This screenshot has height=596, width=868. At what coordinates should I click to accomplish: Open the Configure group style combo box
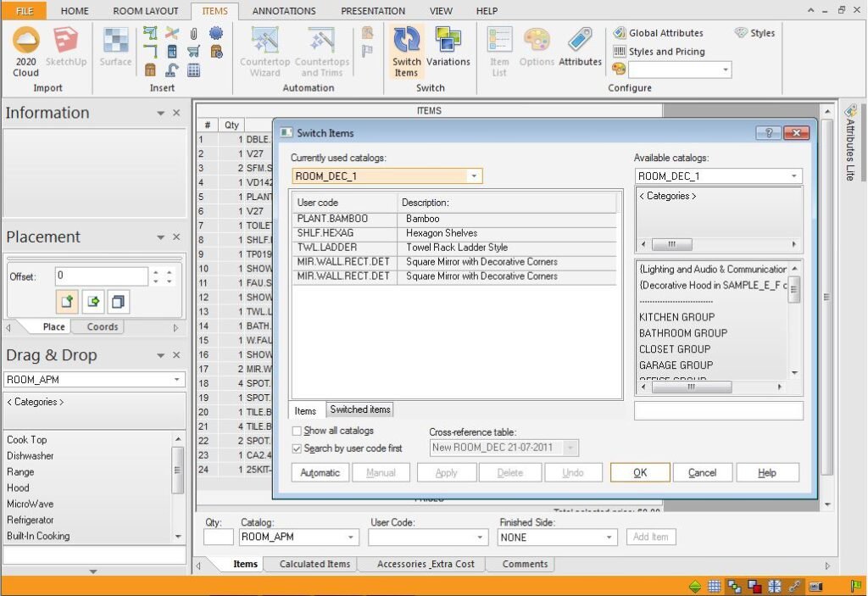tap(680, 70)
